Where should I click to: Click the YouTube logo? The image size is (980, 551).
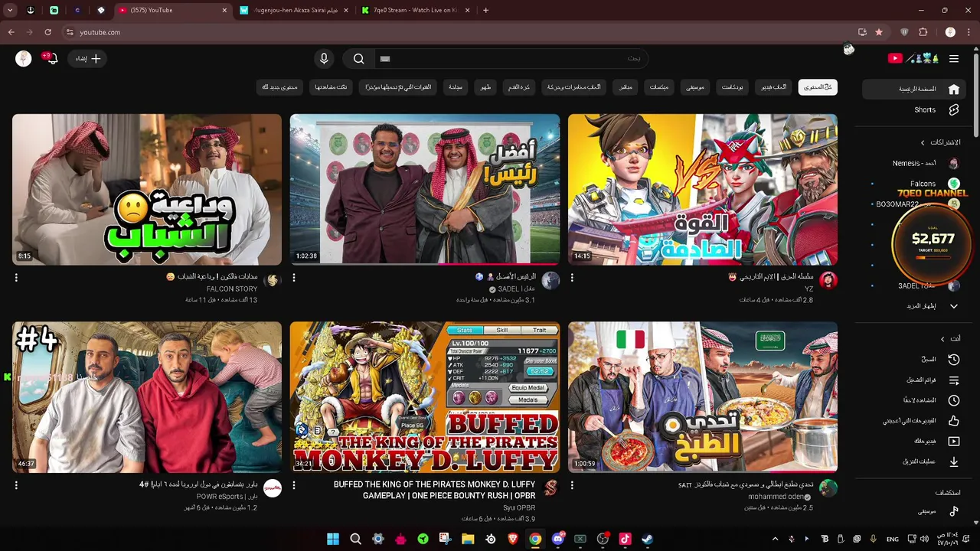913,58
